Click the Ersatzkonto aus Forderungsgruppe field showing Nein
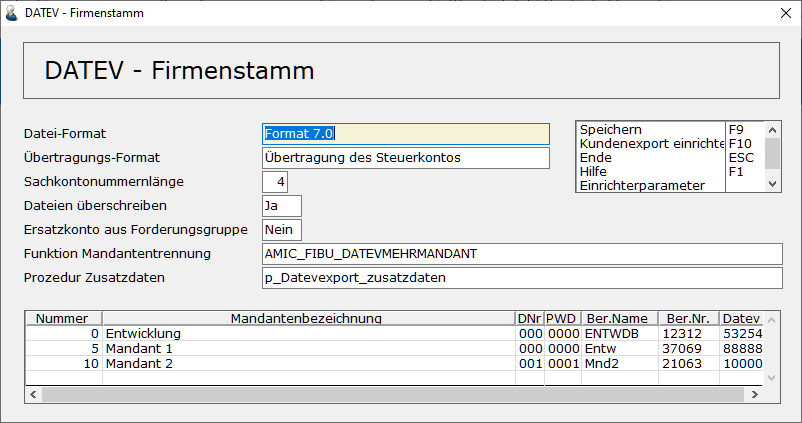Screen dimensions: 802x423 [282, 230]
